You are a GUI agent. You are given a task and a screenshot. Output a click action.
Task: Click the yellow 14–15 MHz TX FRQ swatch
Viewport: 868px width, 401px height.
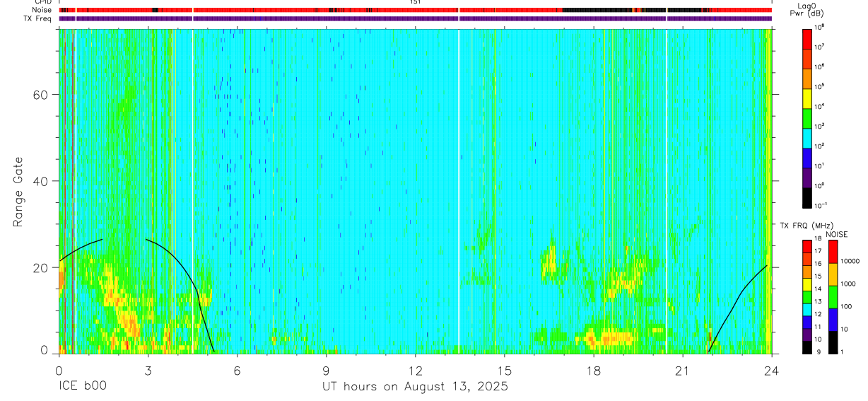click(x=807, y=284)
